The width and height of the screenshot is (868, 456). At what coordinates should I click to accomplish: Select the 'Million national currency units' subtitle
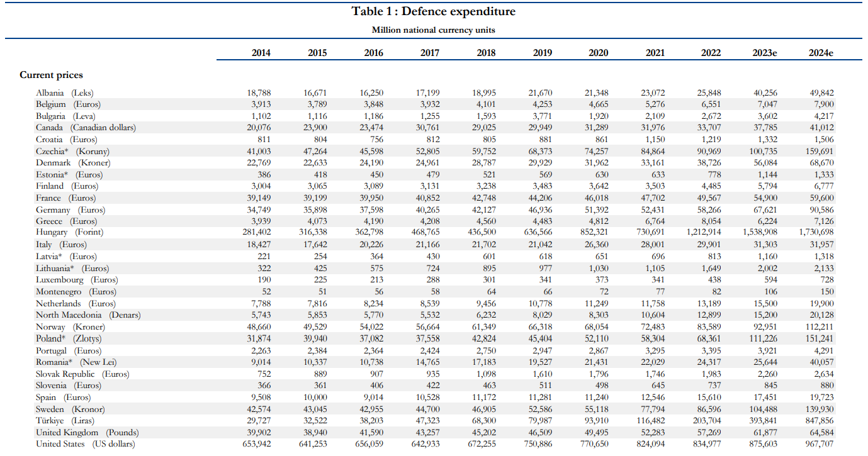pyautogui.click(x=434, y=30)
